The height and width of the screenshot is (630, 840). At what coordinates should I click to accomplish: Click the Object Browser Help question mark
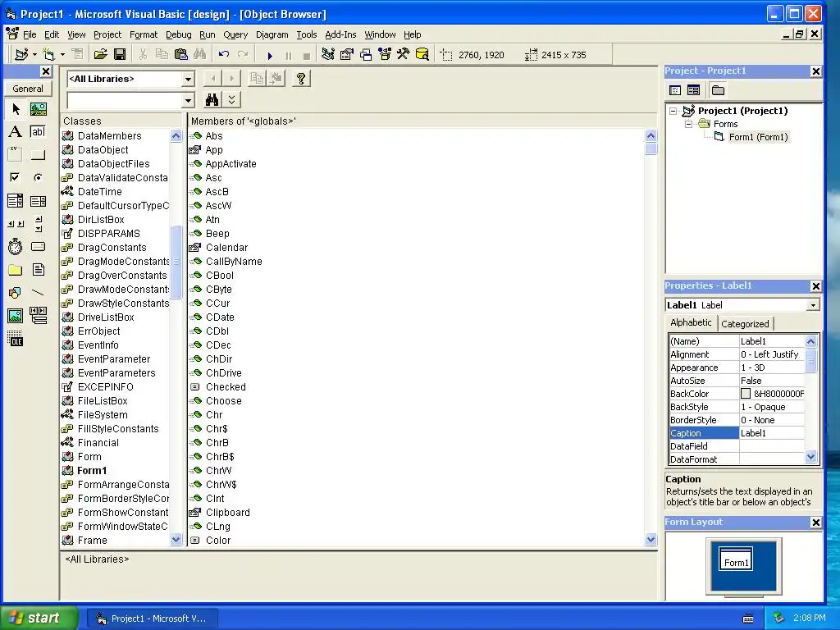pos(301,79)
